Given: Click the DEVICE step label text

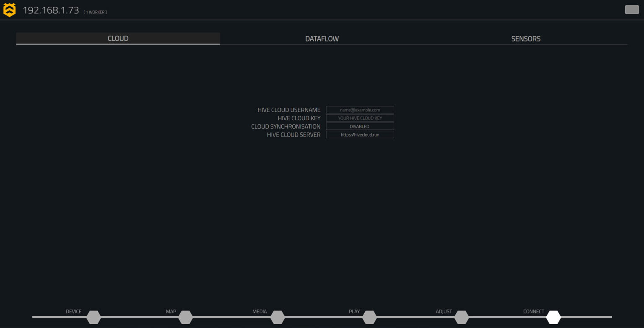Looking at the screenshot, I should point(74,311).
